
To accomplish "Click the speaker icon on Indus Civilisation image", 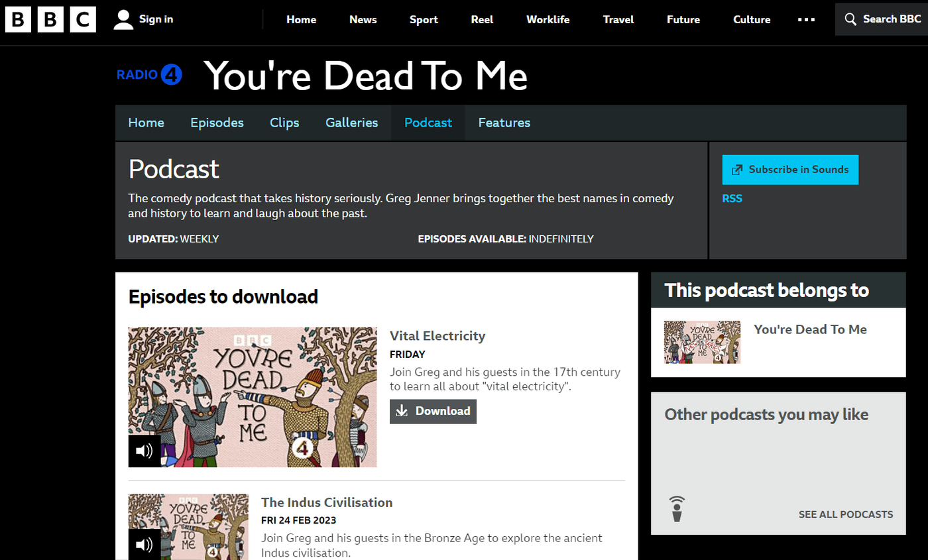I will point(145,545).
